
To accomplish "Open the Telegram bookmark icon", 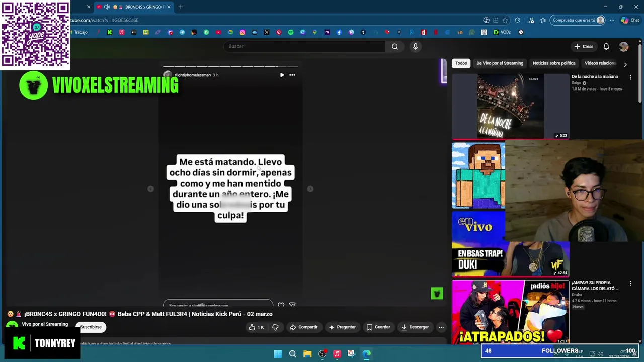I will pyautogui.click(x=182, y=32).
